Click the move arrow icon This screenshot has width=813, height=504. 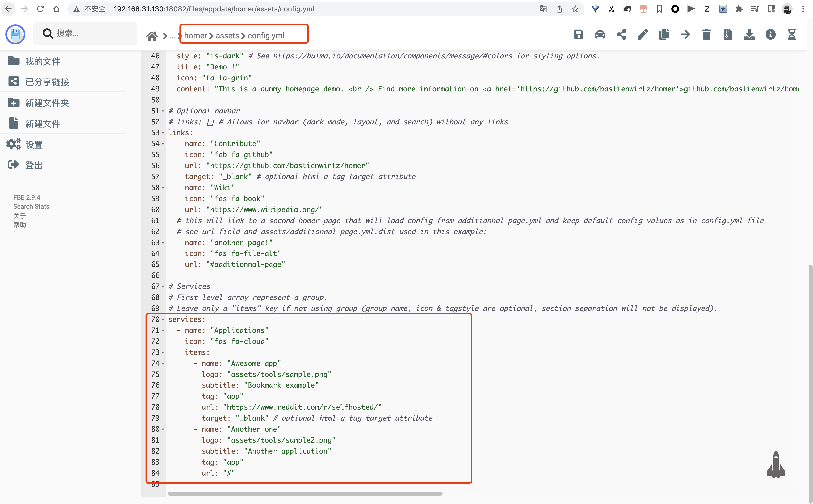(x=685, y=35)
